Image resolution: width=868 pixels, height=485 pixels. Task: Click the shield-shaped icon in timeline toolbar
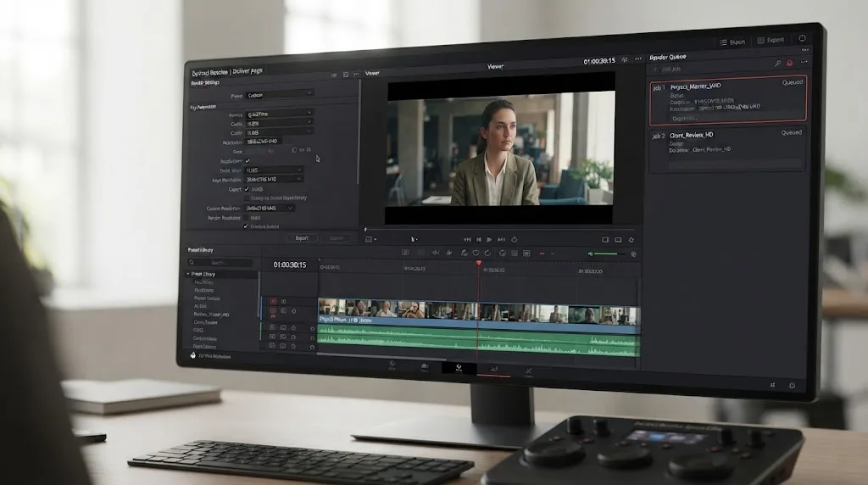[x=476, y=253]
